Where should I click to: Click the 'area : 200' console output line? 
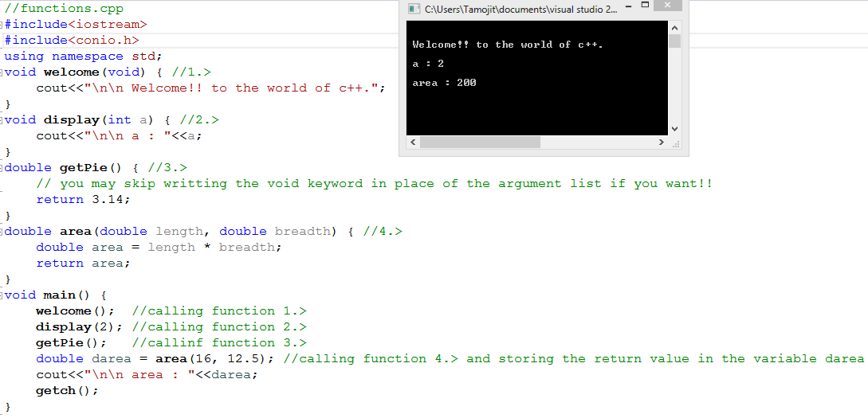(x=445, y=83)
